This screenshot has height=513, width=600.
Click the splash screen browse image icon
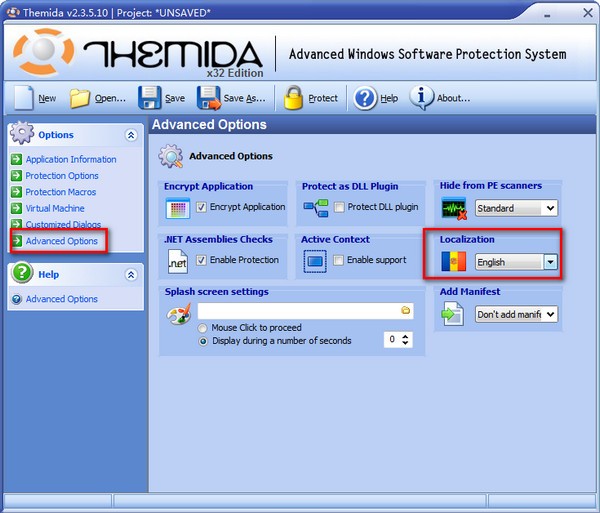point(405,311)
